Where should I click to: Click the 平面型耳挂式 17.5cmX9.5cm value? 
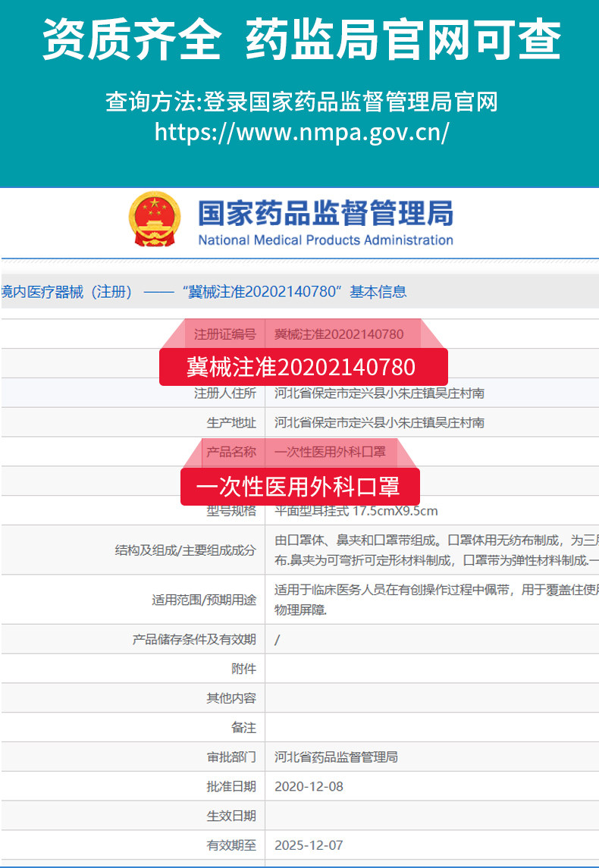356,511
